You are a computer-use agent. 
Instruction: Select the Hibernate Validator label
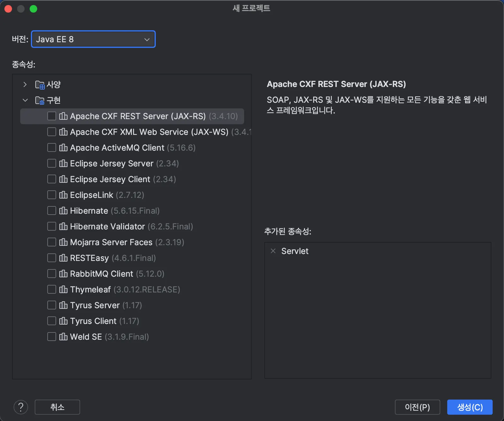(x=108, y=227)
